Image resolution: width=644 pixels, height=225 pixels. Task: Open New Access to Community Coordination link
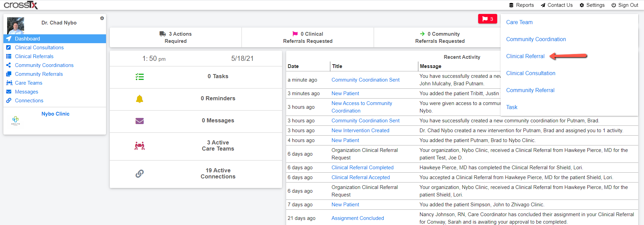362,107
